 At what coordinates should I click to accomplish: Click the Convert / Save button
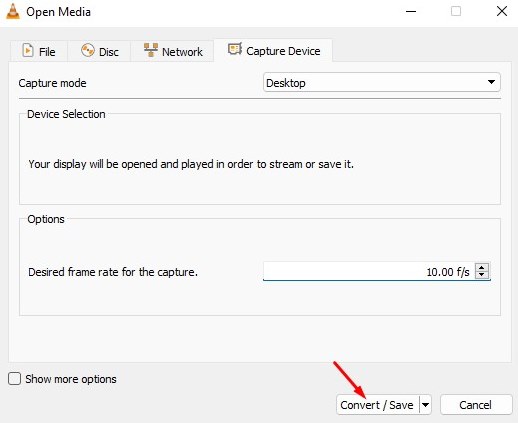tap(378, 405)
